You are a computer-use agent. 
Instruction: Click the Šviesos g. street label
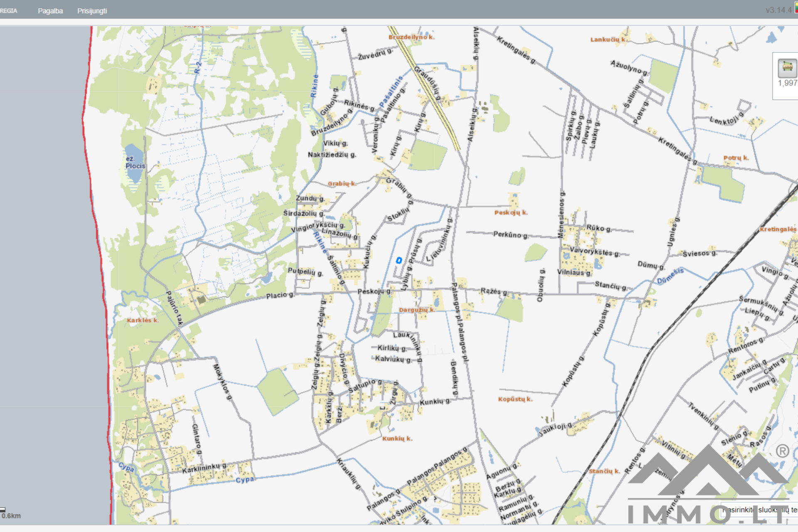pos(699,253)
